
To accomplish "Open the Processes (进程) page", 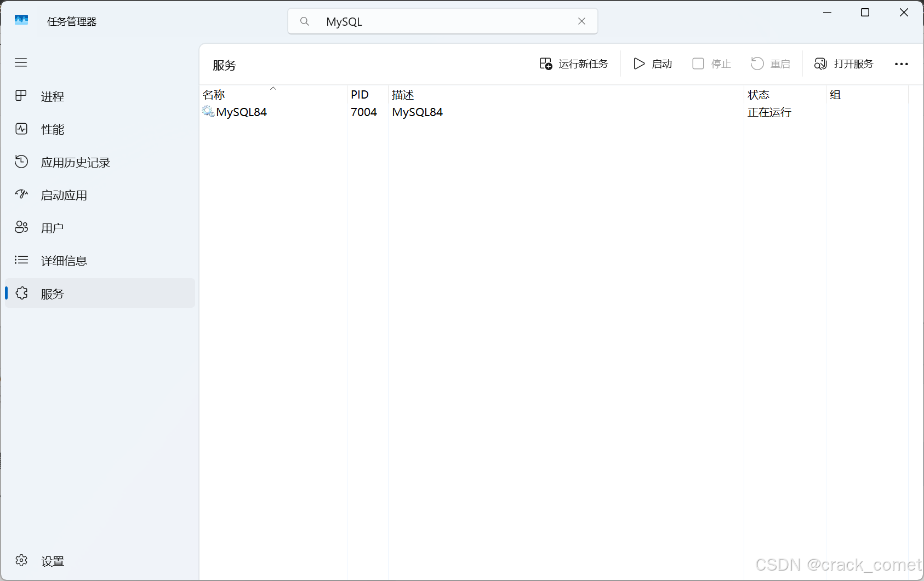I will pos(100,96).
